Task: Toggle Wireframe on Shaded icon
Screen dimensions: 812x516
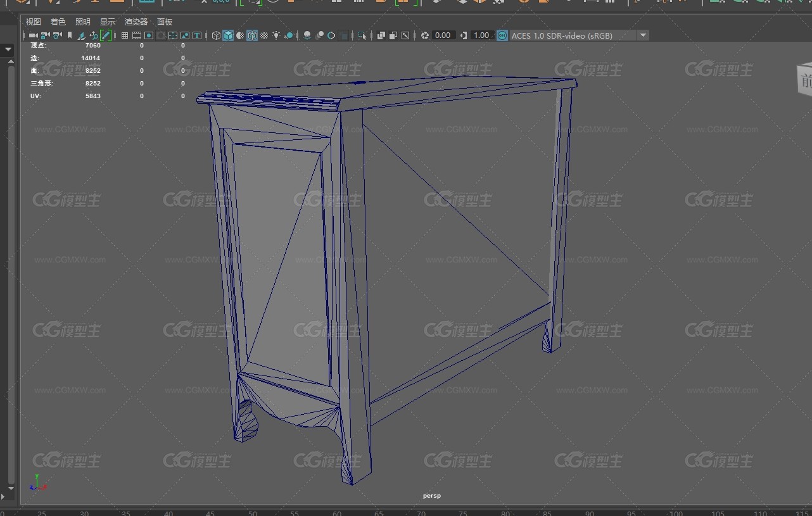Action: coord(252,35)
